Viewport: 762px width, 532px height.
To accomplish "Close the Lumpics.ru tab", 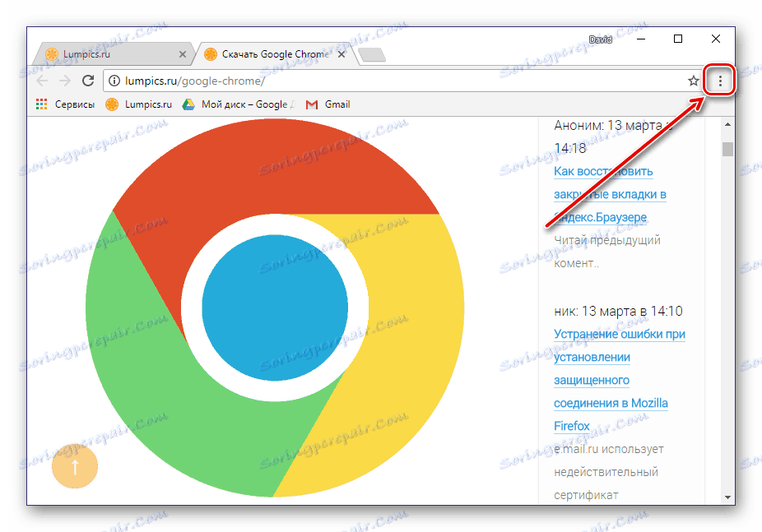I will 182,54.
